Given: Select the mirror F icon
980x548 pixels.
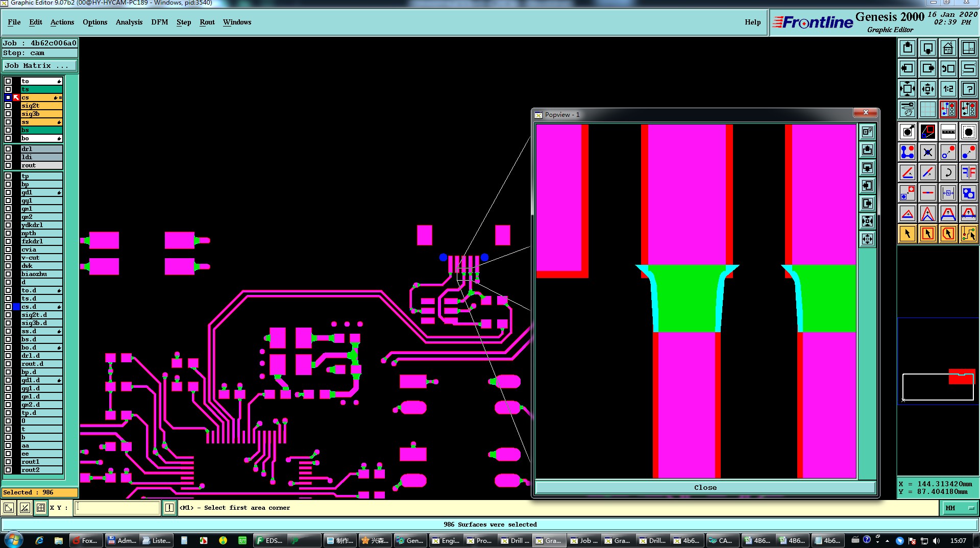Looking at the screenshot, I should (968, 173).
